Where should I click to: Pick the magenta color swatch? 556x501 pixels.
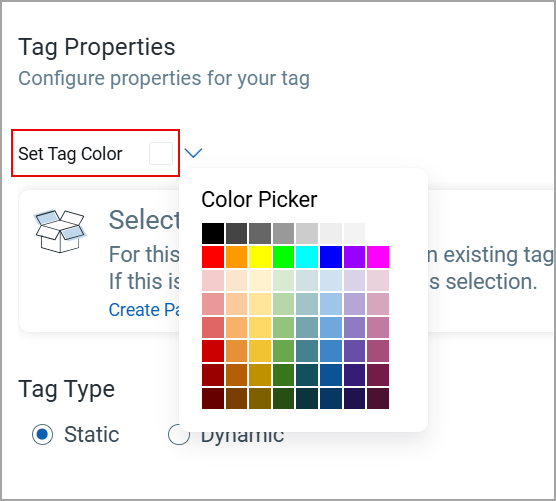point(378,257)
